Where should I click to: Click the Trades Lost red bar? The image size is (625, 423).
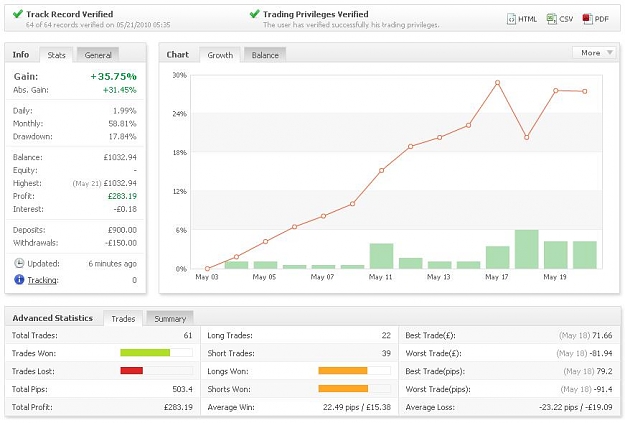pos(132,370)
